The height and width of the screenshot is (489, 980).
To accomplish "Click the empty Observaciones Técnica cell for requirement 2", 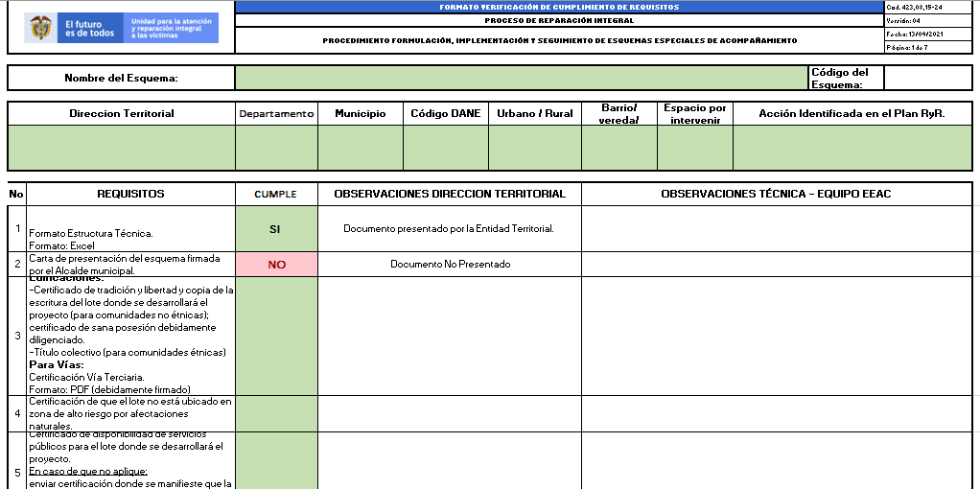I will point(777,264).
